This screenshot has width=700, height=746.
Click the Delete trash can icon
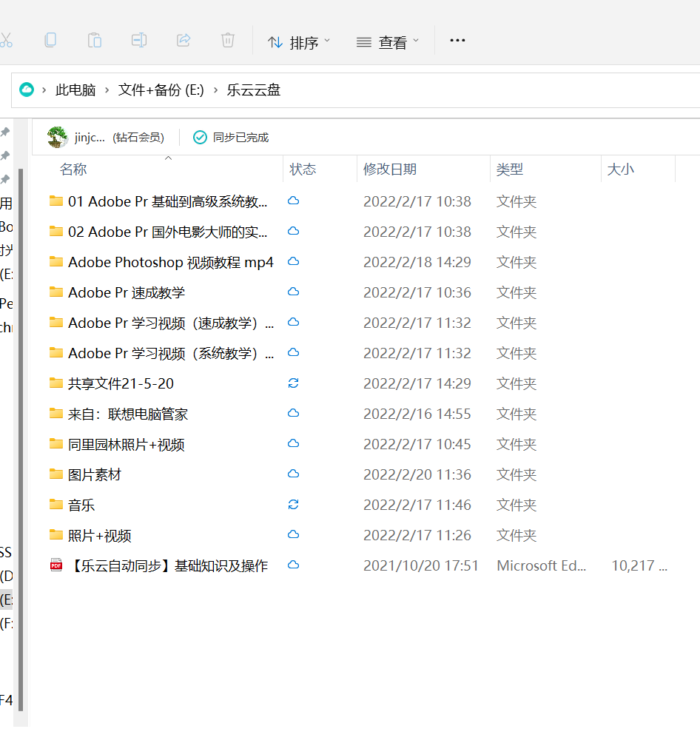point(228,41)
